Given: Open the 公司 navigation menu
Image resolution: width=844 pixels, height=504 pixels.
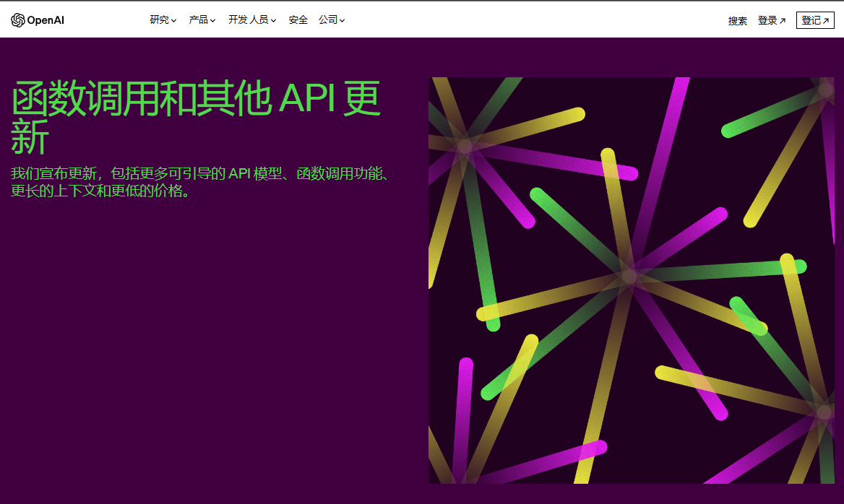Looking at the screenshot, I should [328, 20].
